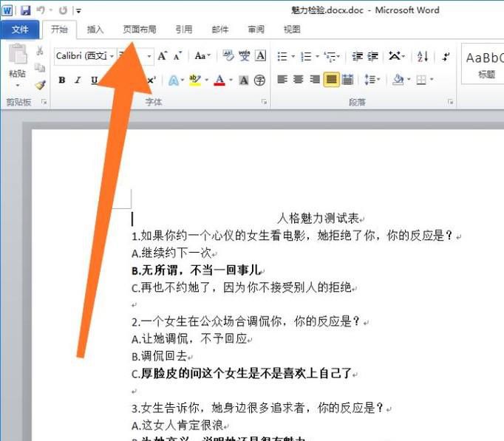Open the Change Case Aa dropdown
This screenshot has height=441, width=504.
pyautogui.click(x=202, y=56)
